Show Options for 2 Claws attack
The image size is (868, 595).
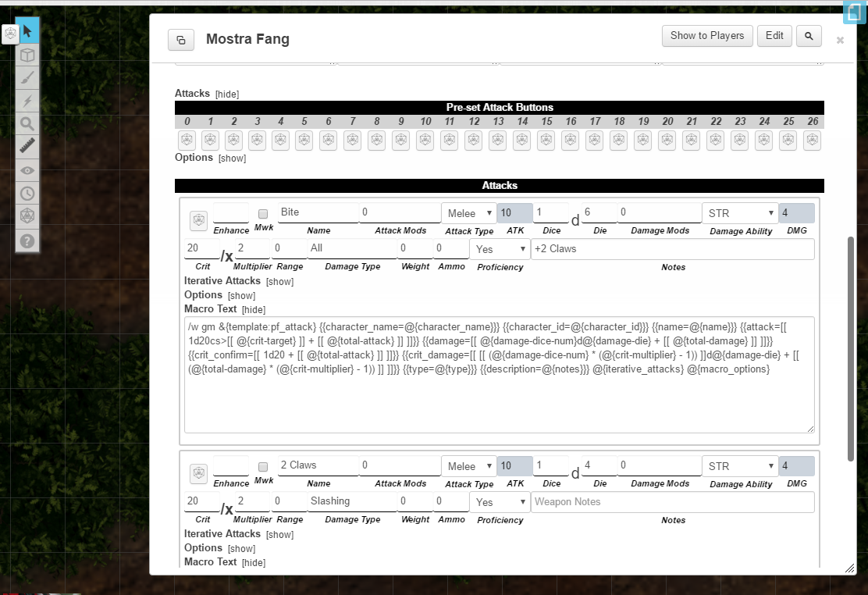click(x=241, y=548)
